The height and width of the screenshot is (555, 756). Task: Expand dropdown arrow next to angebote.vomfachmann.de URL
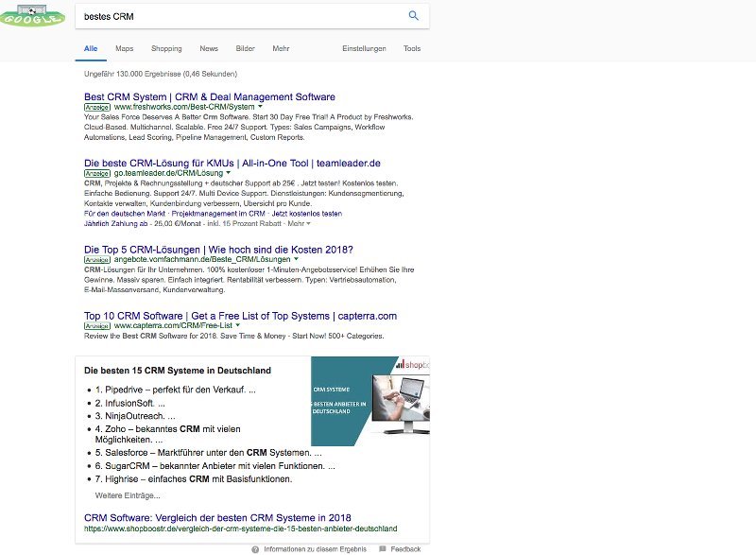pyautogui.click(x=296, y=259)
